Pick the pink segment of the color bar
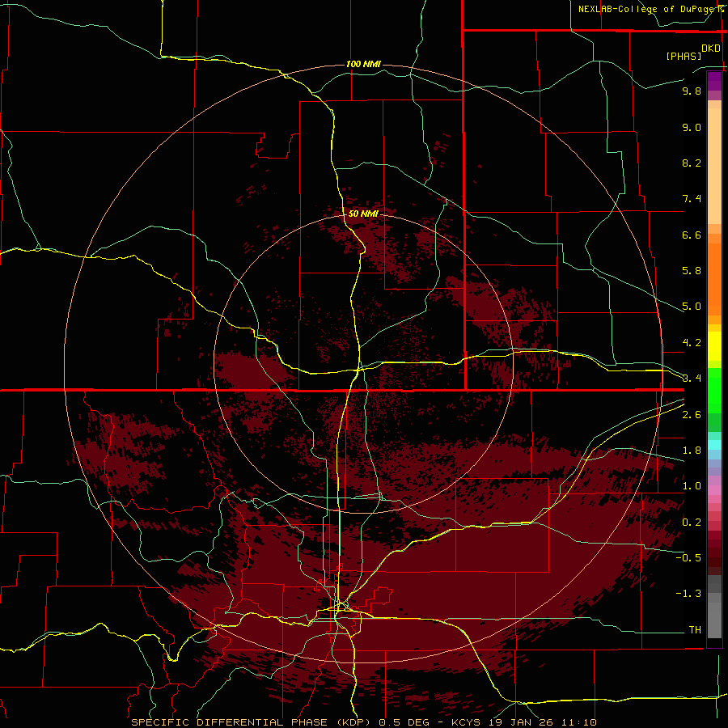Image resolution: width=728 pixels, height=728 pixels. click(x=714, y=490)
